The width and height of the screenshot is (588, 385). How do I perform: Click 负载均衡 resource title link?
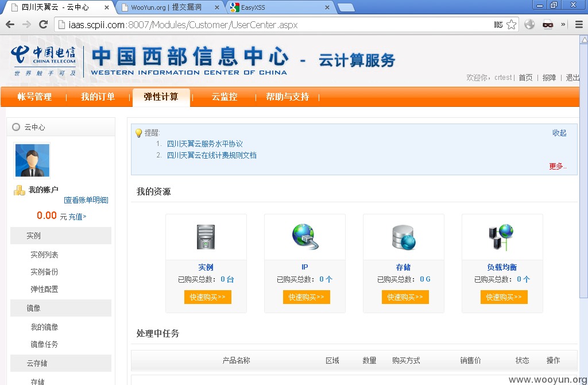coord(502,267)
